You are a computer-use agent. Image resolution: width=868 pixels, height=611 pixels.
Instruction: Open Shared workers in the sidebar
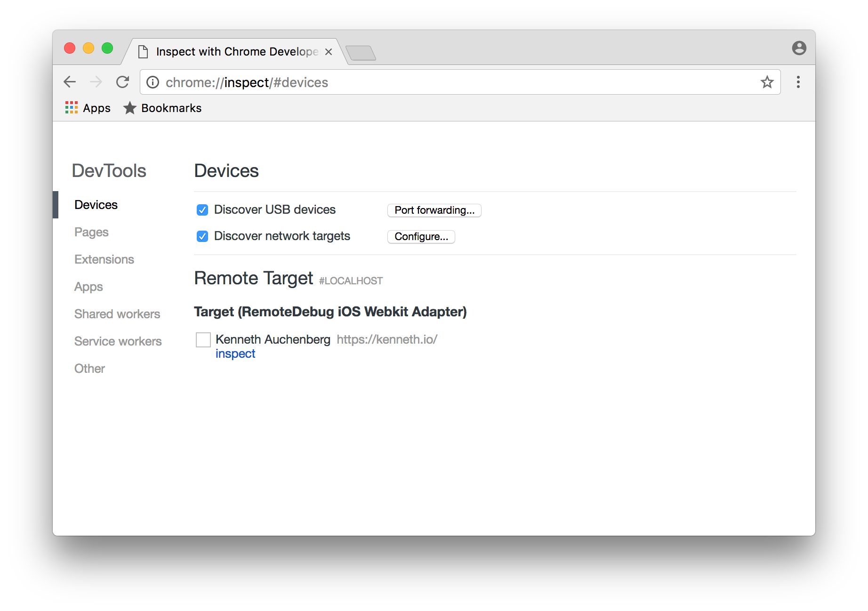click(117, 314)
